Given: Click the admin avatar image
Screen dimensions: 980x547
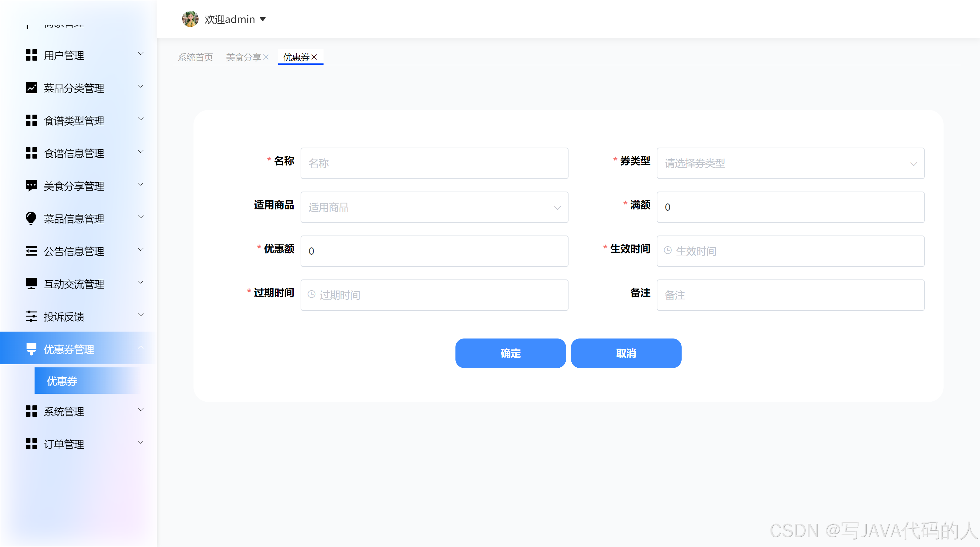Looking at the screenshot, I should pyautogui.click(x=190, y=19).
